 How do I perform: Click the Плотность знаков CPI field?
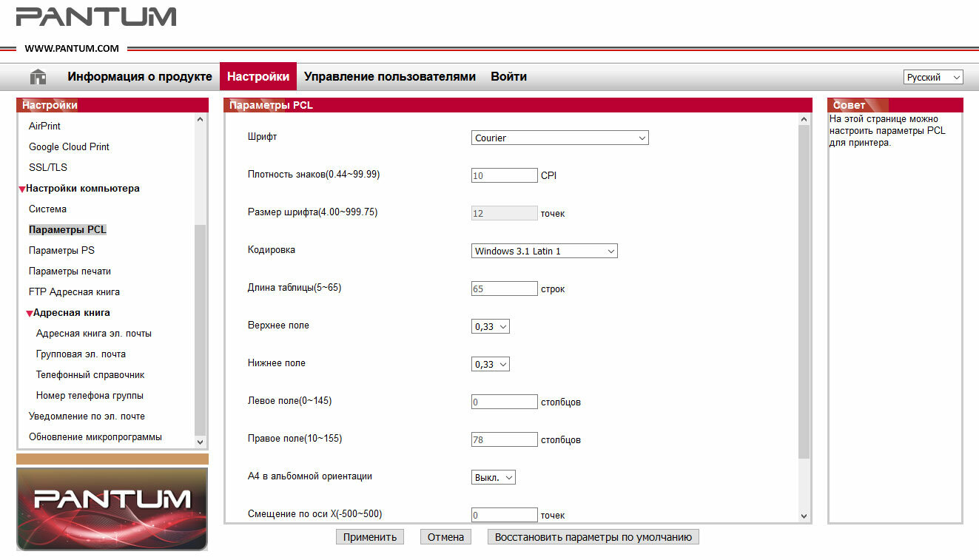pyautogui.click(x=504, y=175)
